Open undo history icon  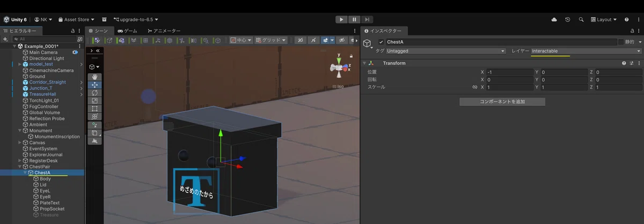(x=568, y=19)
